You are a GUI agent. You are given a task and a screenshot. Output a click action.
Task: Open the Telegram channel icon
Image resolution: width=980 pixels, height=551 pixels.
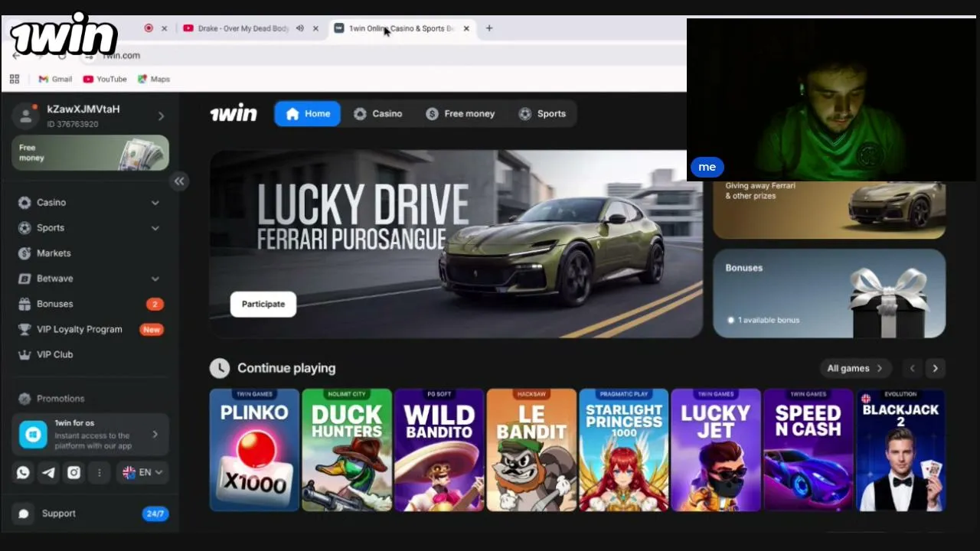(48, 473)
